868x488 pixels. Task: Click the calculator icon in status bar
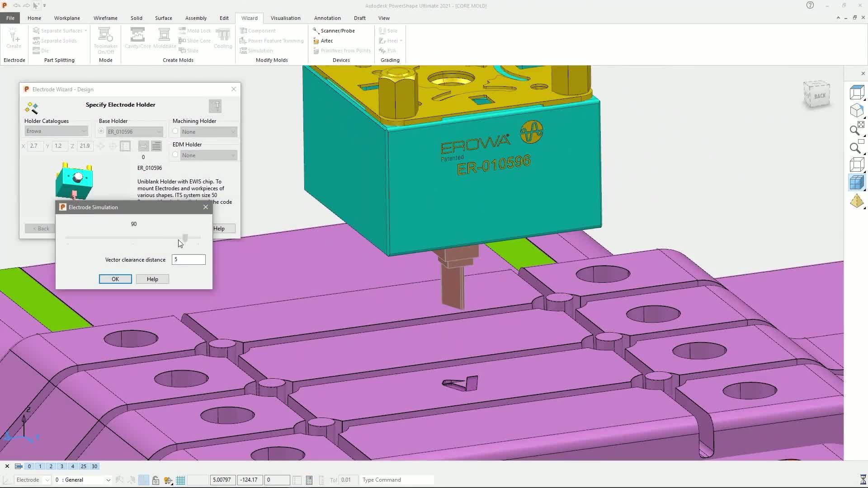[309, 480]
